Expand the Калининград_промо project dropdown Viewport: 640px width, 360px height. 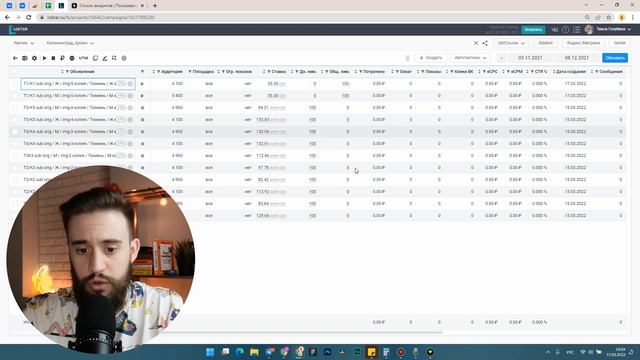(70, 43)
